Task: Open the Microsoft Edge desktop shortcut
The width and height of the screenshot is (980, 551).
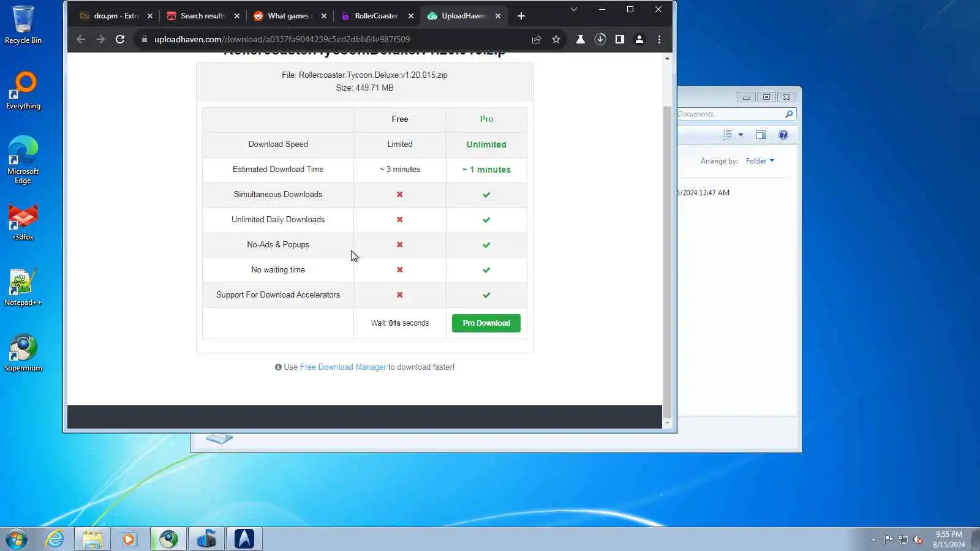Action: (x=23, y=160)
